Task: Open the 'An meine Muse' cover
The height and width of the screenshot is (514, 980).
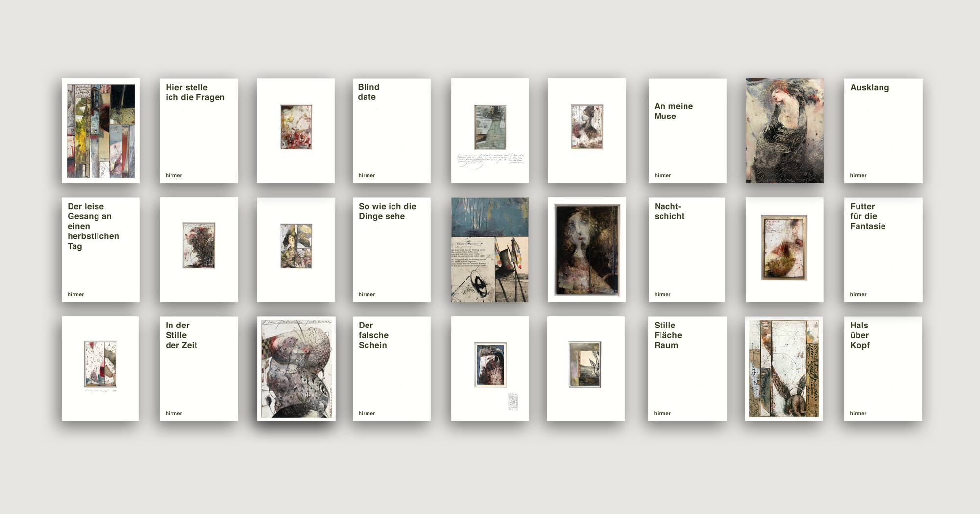Action: click(687, 131)
